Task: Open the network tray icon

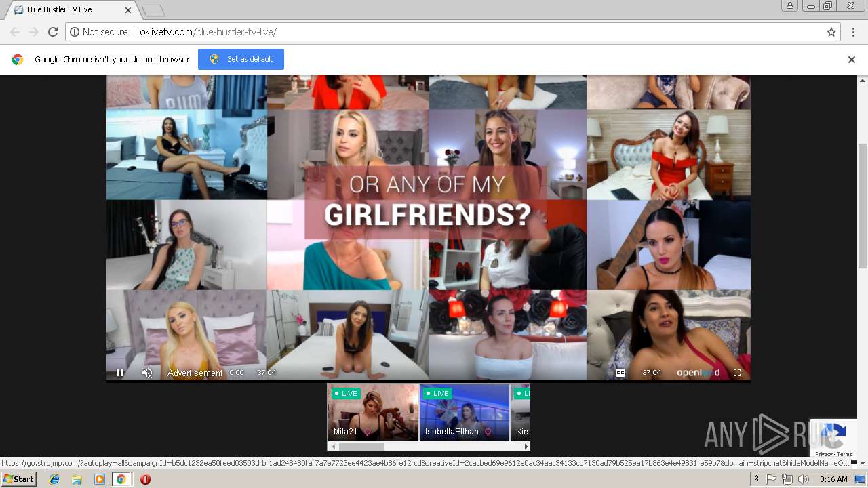Action: point(787,479)
